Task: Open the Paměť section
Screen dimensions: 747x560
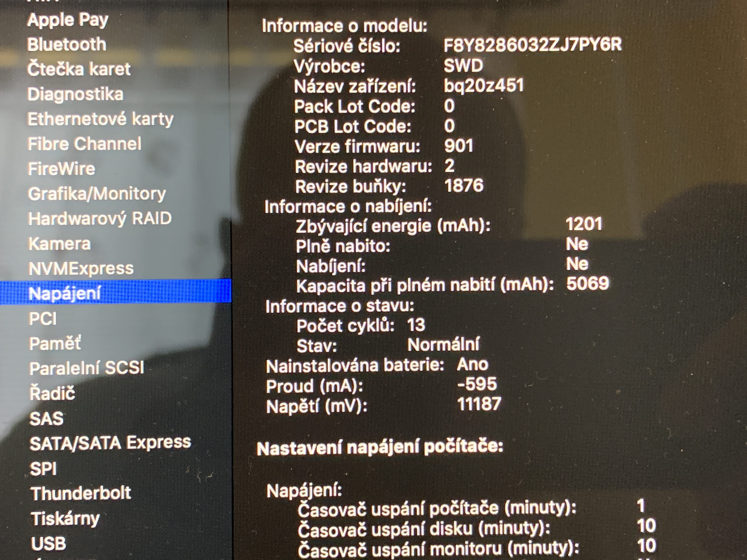Action: [x=55, y=344]
